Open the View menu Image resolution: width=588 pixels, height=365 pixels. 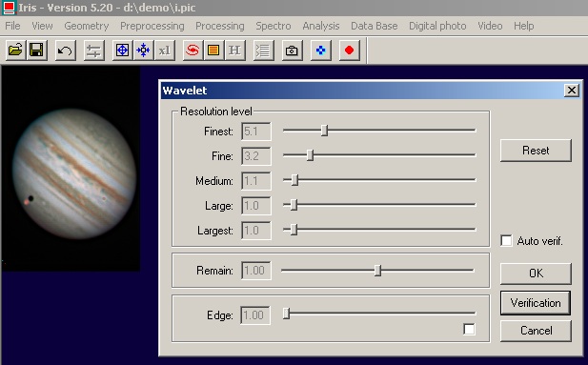pyautogui.click(x=42, y=26)
